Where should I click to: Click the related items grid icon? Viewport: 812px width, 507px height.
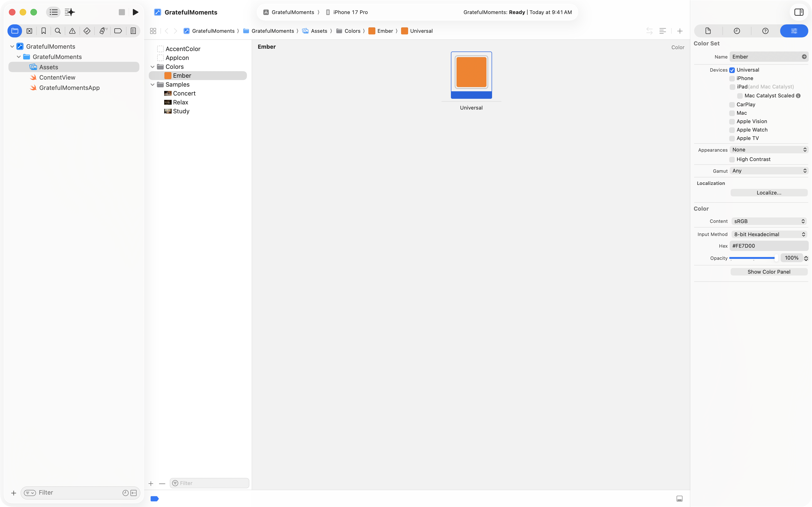coord(153,31)
